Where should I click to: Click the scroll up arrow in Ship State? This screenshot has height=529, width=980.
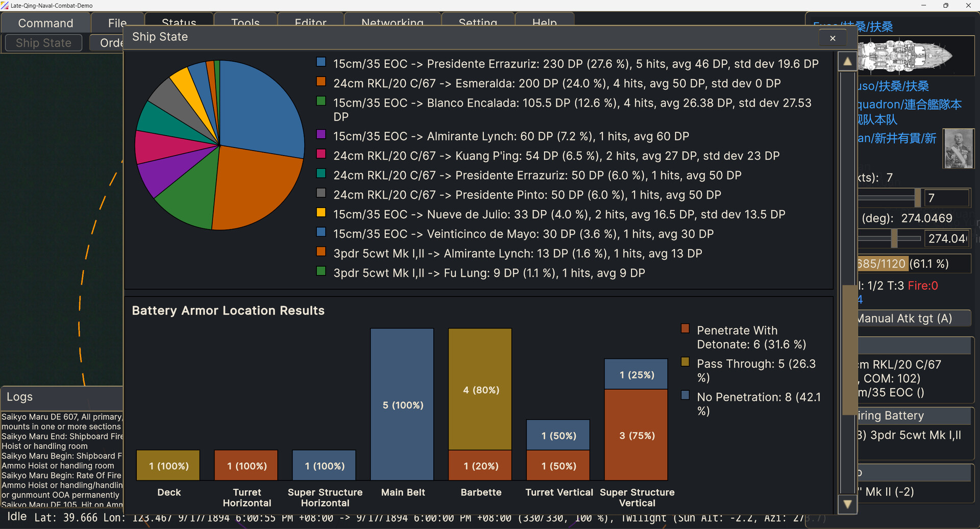coord(847,62)
